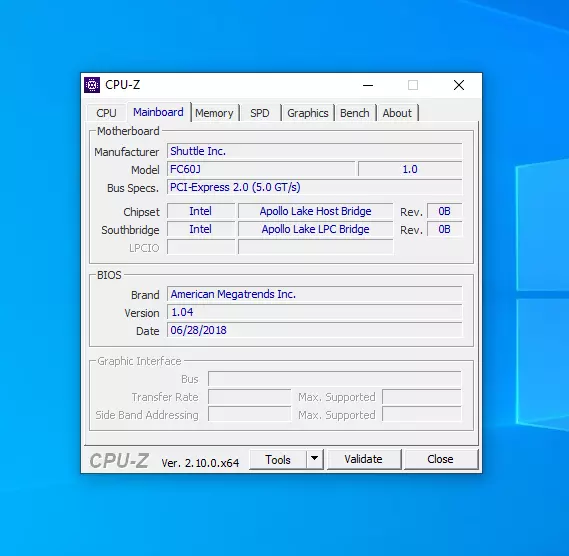569x556 pixels.
Task: Click the empty LPCIO vendor field
Action: (201, 248)
